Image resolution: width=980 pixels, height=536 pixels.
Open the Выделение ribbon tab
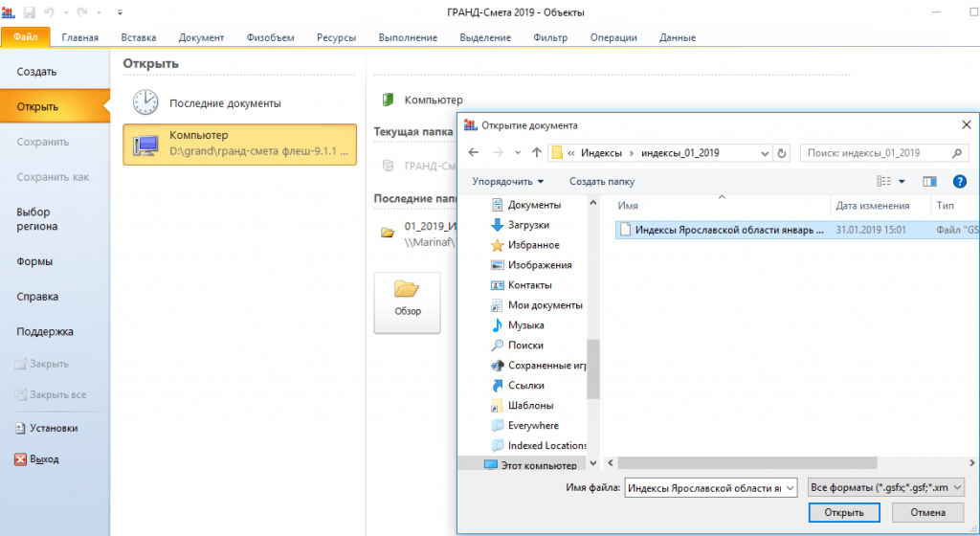point(485,37)
